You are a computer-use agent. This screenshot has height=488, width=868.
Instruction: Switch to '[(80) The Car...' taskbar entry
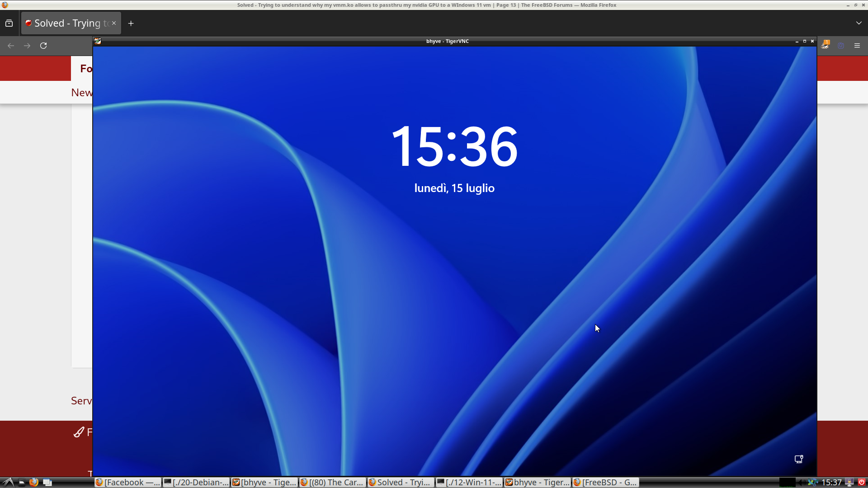pos(333,483)
